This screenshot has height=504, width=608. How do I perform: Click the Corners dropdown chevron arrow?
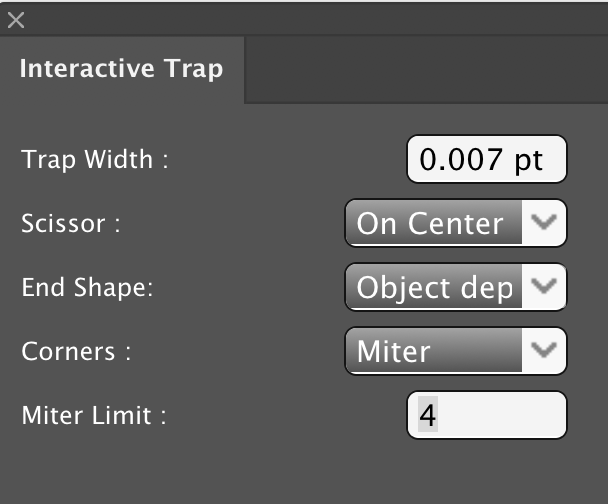click(544, 352)
